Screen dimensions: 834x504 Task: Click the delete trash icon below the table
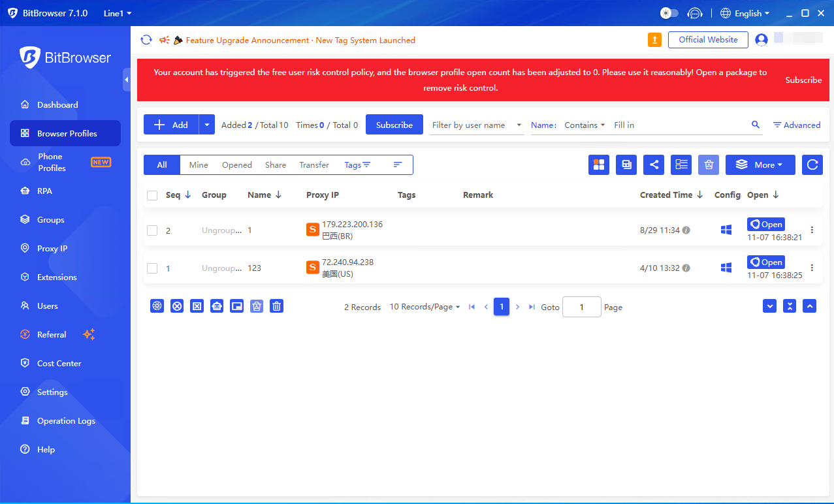coord(277,306)
